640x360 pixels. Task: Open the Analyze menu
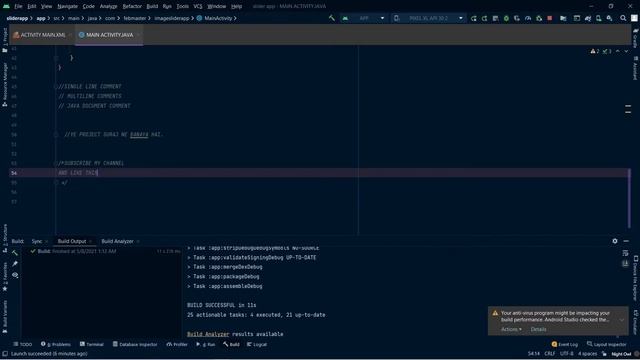[108, 6]
